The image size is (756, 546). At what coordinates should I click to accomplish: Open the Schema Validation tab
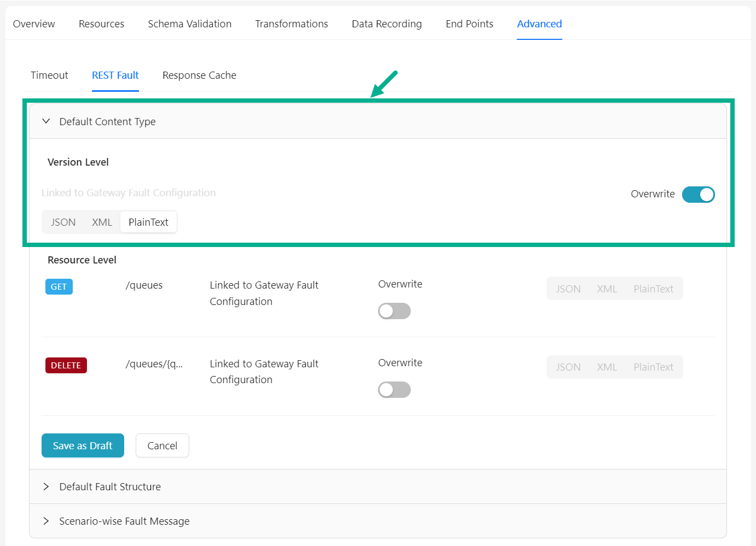tap(189, 24)
